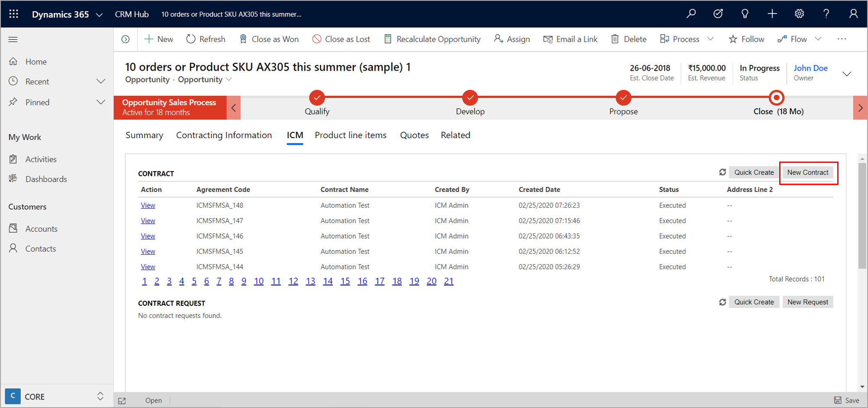Open the pop-out icon in the status bar

[122, 401]
